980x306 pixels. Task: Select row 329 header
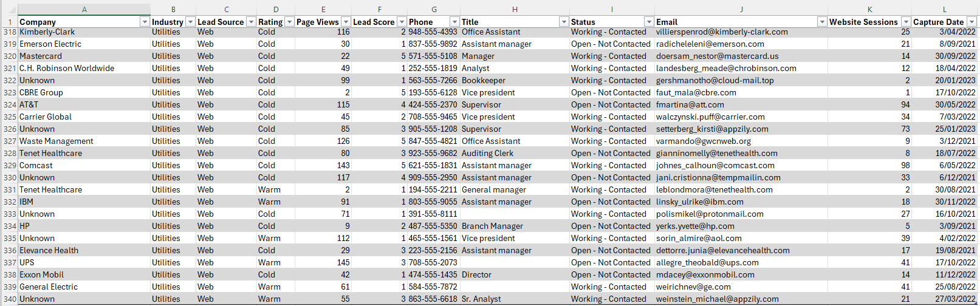pos(9,165)
